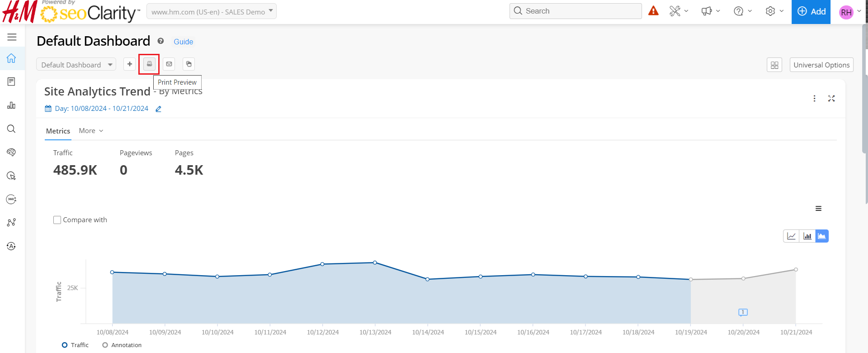
Task: Enable the Compare with checkbox
Action: 57,220
